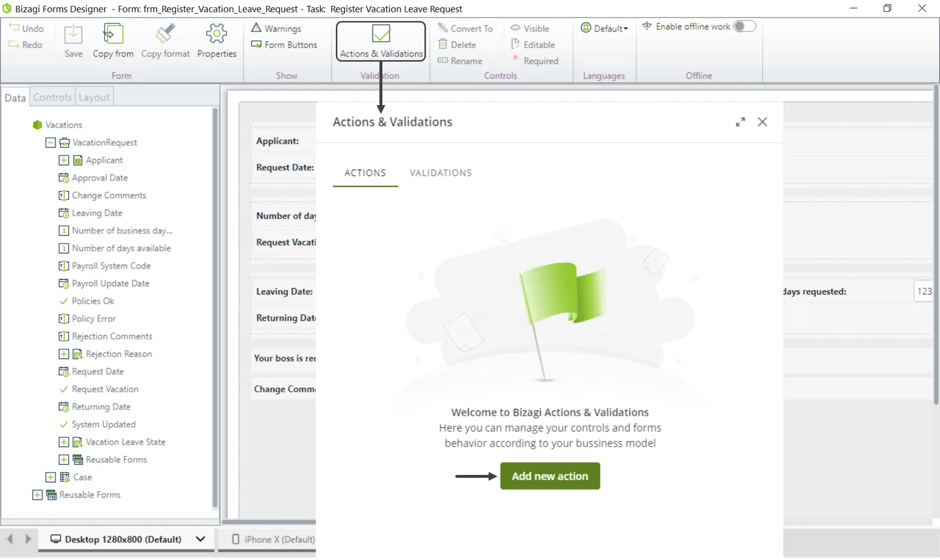Click the Add new action button

click(550, 476)
